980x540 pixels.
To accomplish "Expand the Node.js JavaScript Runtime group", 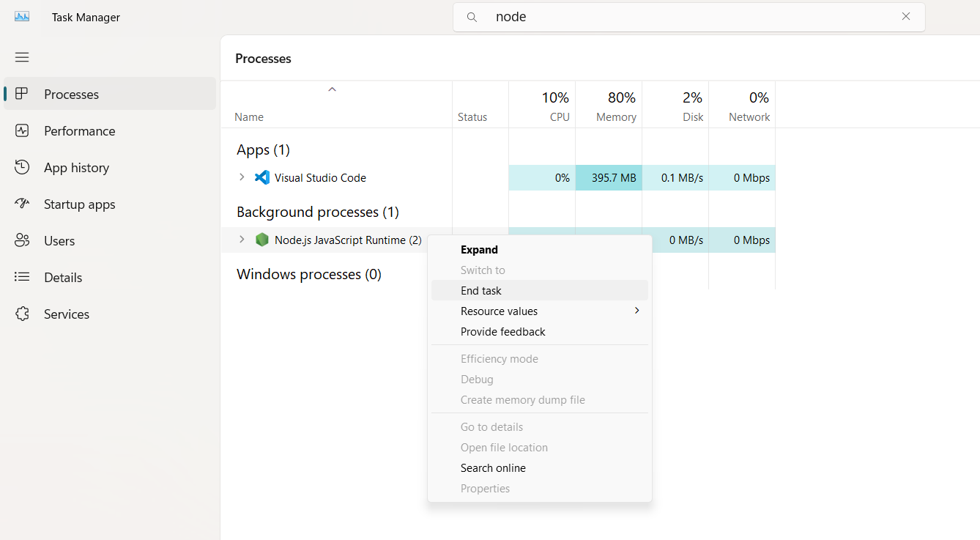I will [242, 240].
